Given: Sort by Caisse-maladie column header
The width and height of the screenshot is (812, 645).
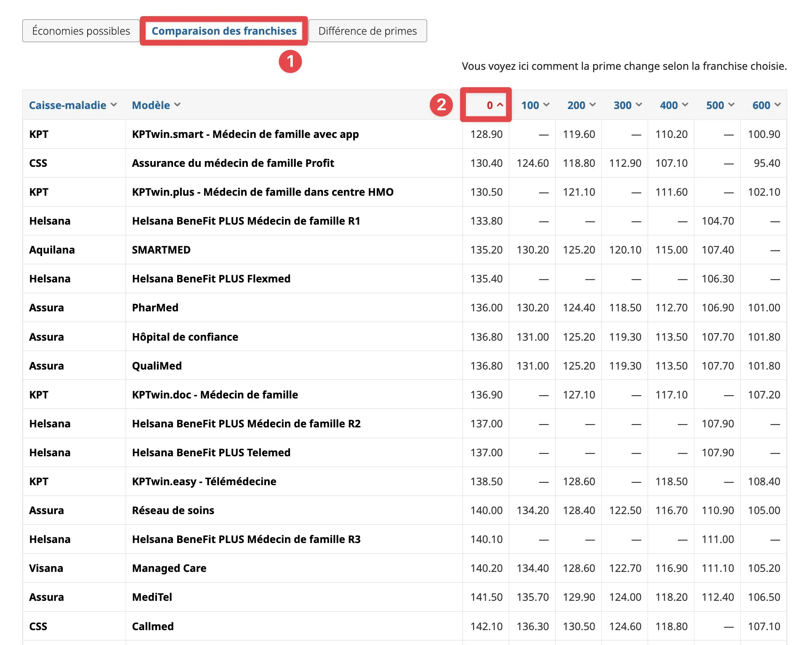Looking at the screenshot, I should [x=73, y=105].
